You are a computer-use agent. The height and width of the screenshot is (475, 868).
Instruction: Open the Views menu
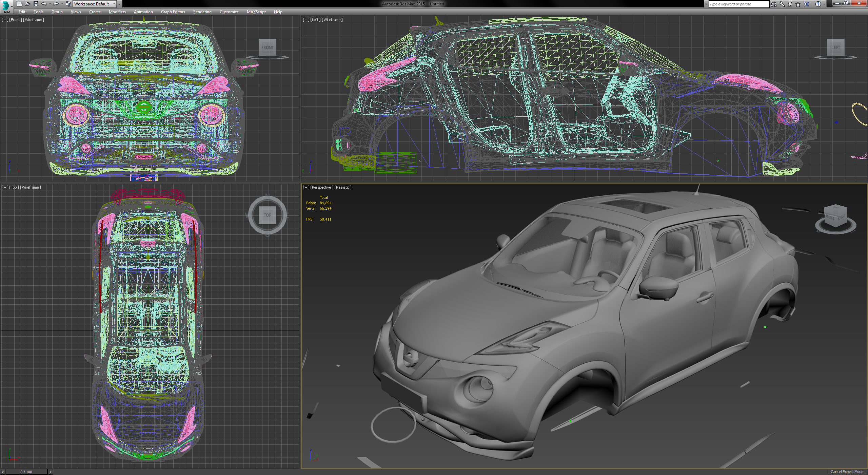click(76, 12)
